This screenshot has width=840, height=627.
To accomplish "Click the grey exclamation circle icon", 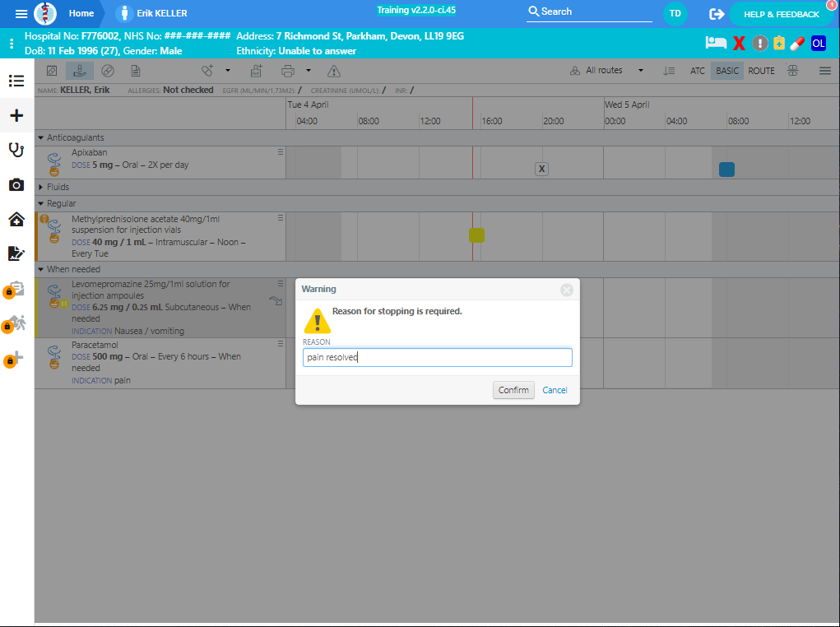I will click(x=759, y=43).
